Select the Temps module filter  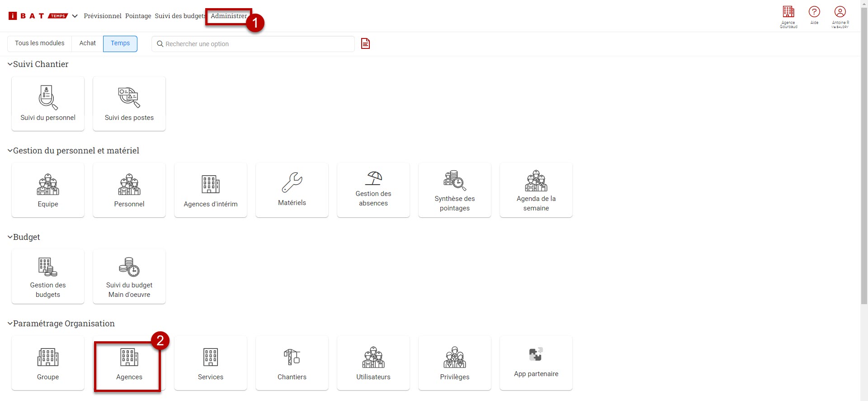click(120, 43)
